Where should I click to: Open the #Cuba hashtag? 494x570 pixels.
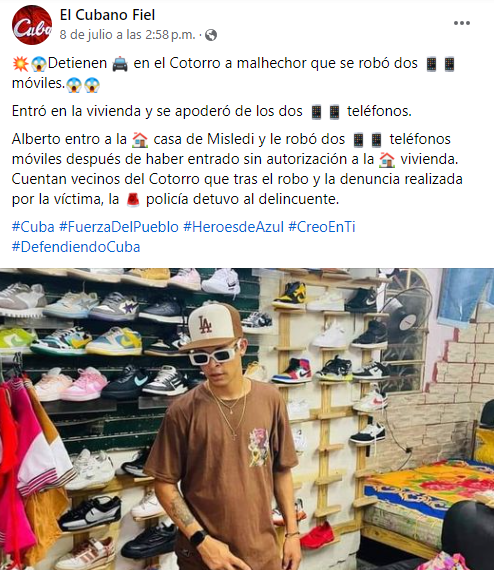point(33,227)
